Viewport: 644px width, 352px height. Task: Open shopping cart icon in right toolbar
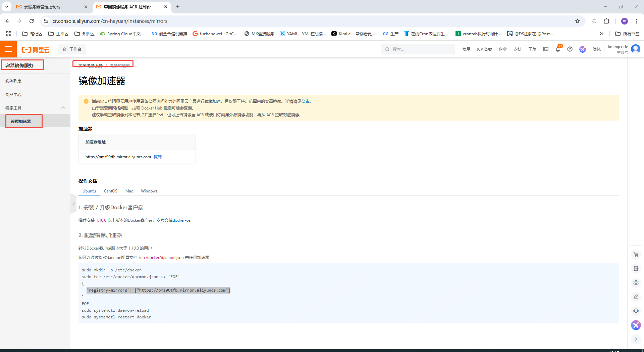636,254
